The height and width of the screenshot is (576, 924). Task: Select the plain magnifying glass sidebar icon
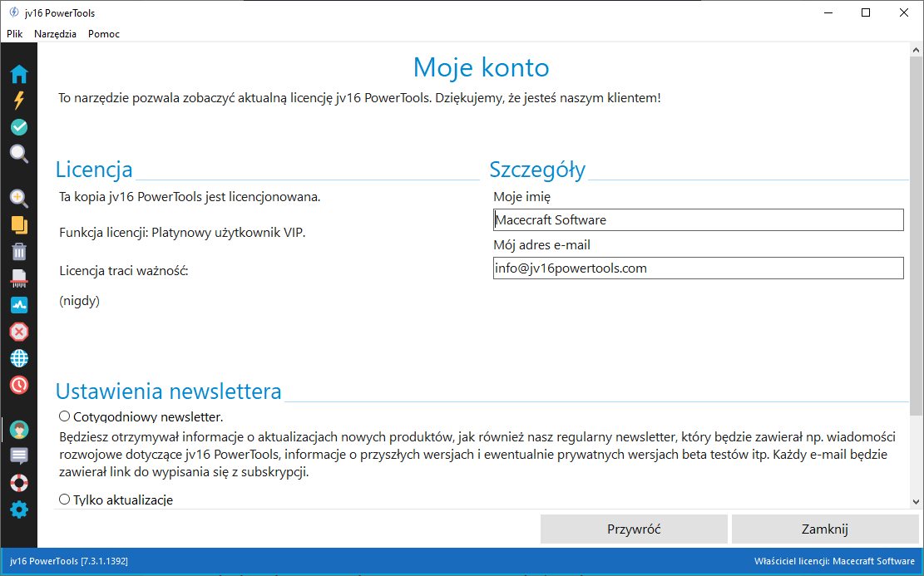(19, 154)
